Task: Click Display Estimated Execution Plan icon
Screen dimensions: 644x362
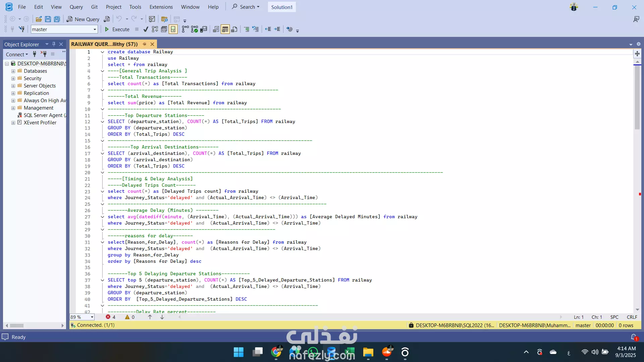Action: [x=155, y=29]
